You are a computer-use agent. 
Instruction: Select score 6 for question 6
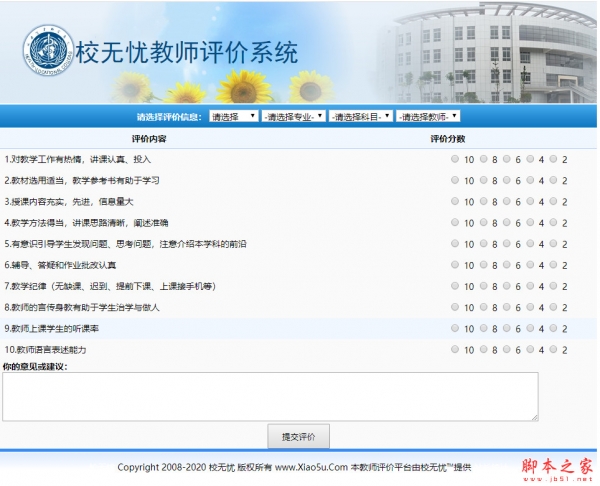pos(507,264)
